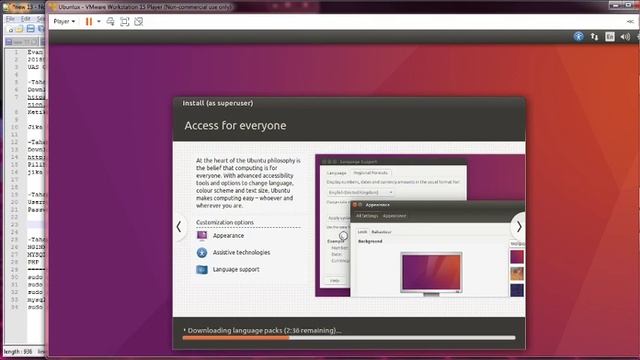Go to previous installer slide with left arrow
Screen dimensions: 640x360
179,227
